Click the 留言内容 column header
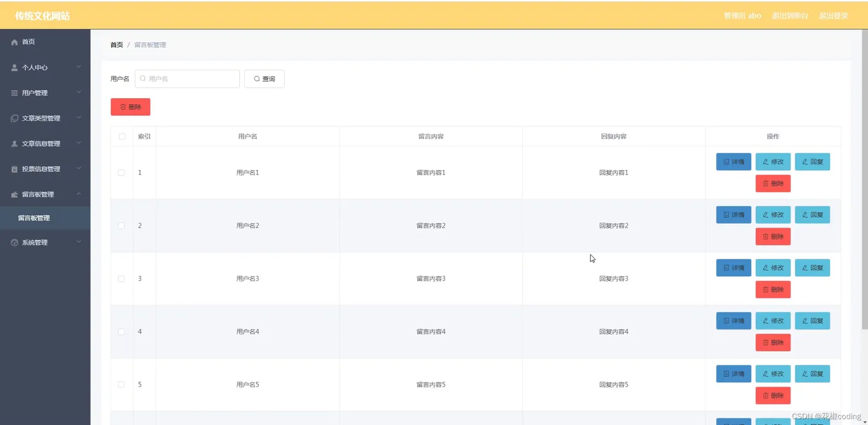This screenshot has width=868, height=425. [431, 136]
